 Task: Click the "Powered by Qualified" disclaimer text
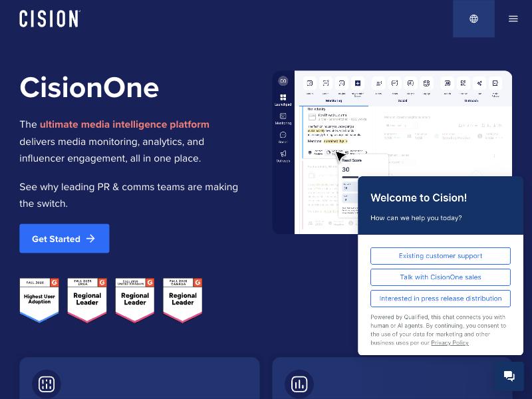[x=438, y=330]
